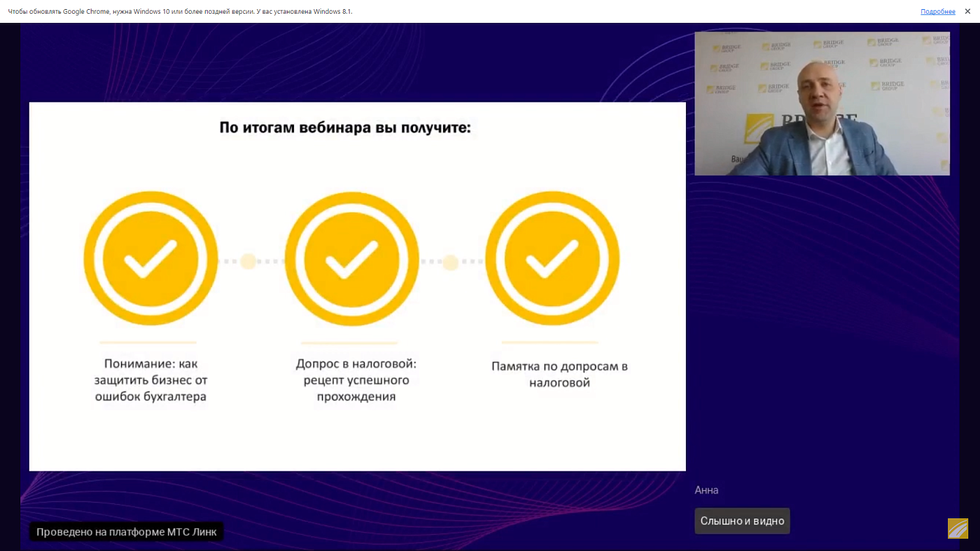Click the third yellow checkmark circle icon

(x=552, y=259)
